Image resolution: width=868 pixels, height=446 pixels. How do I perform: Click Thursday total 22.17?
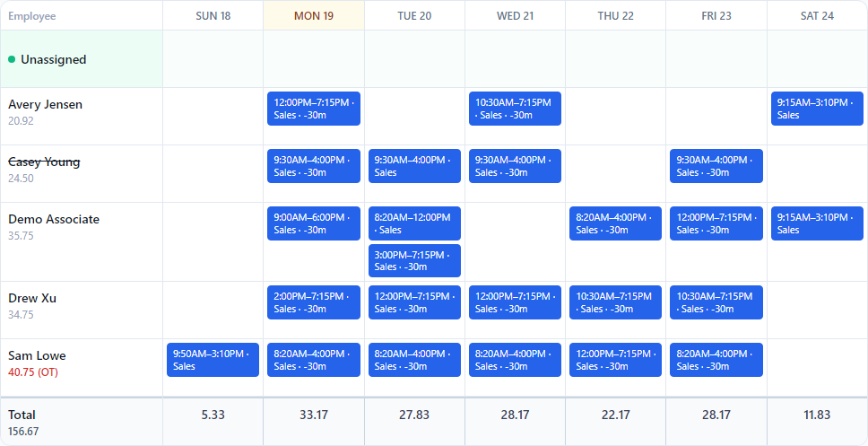615,415
